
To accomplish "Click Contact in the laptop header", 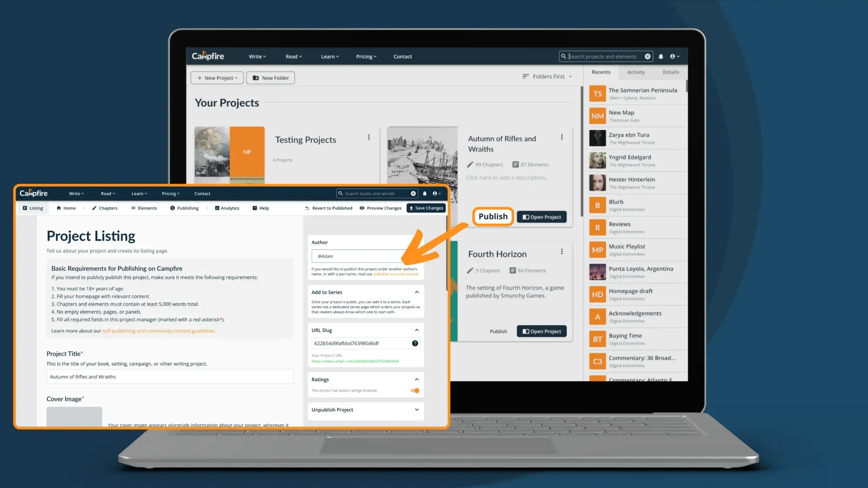I will (402, 56).
